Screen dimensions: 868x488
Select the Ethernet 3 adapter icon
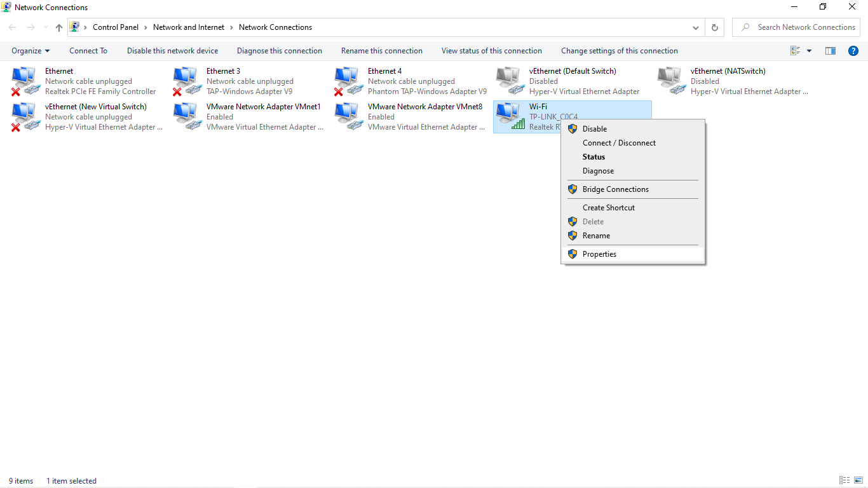pos(187,81)
